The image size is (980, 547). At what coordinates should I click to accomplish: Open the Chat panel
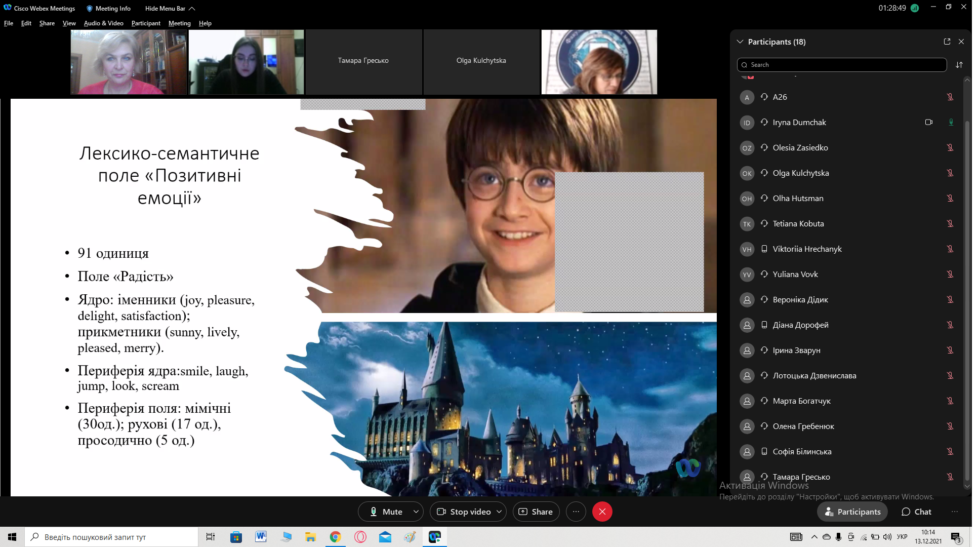(x=916, y=512)
